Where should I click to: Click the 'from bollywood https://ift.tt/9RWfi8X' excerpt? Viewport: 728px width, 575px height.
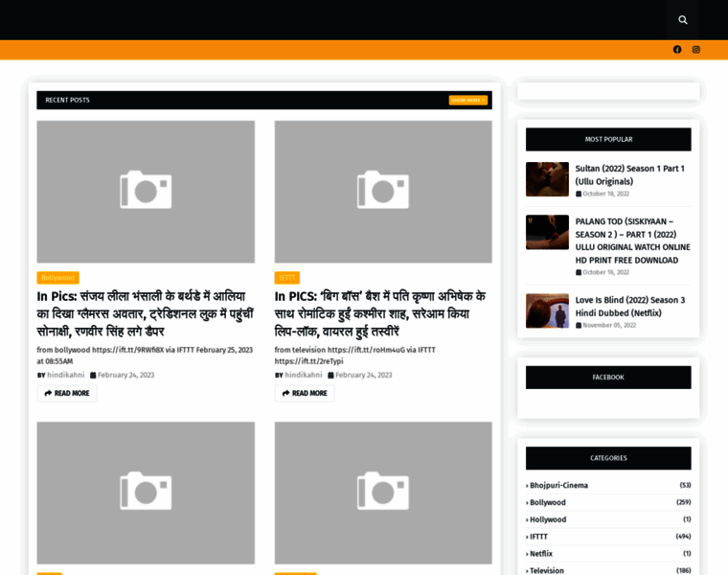click(x=145, y=356)
